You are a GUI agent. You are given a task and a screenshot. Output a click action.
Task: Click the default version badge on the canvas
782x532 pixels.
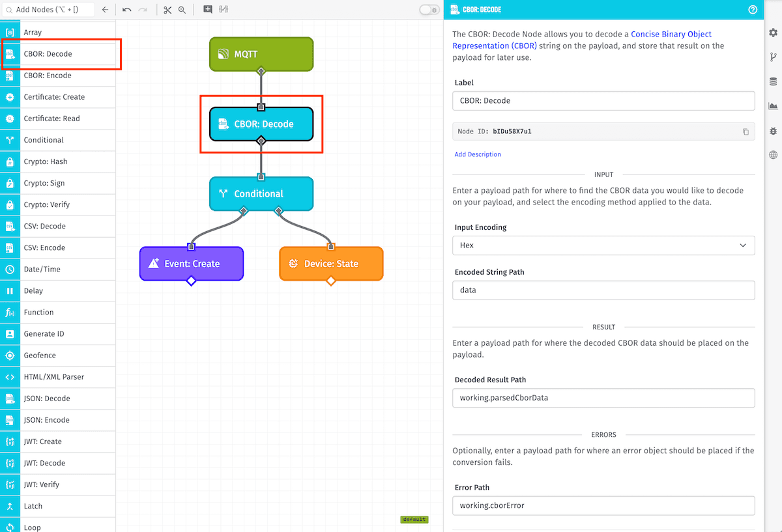[414, 520]
